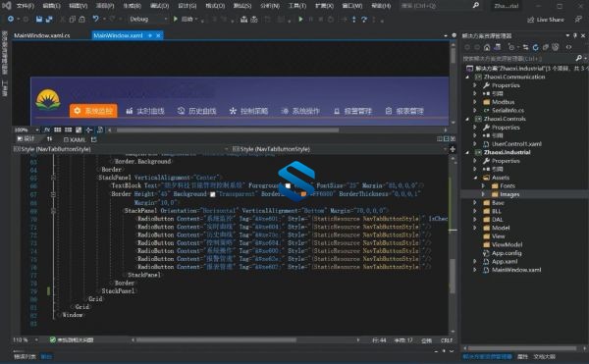Select UserControl1.xaml in Solution Explorer
589x364 pixels.
point(516,144)
